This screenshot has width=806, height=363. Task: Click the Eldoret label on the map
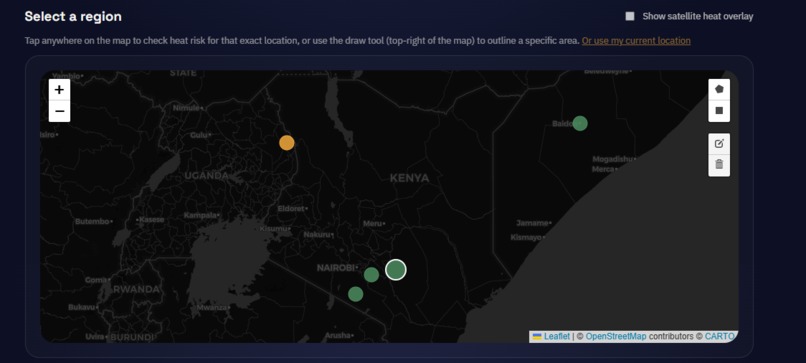click(291, 209)
